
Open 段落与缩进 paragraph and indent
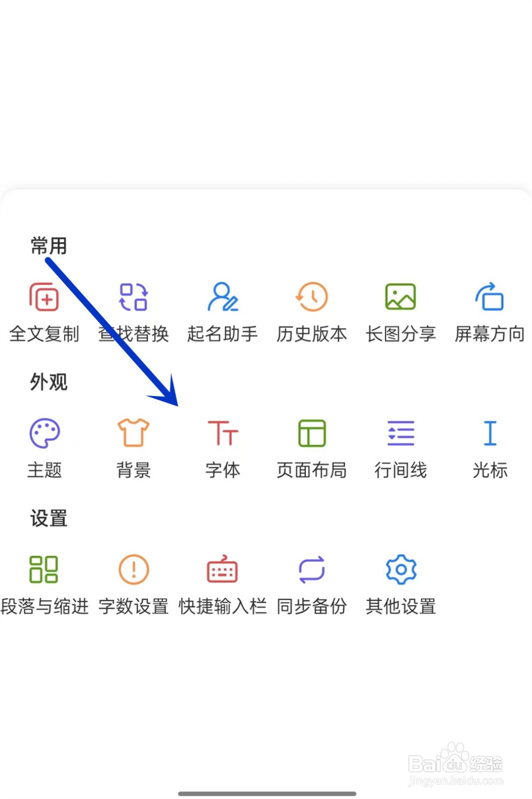point(44,570)
